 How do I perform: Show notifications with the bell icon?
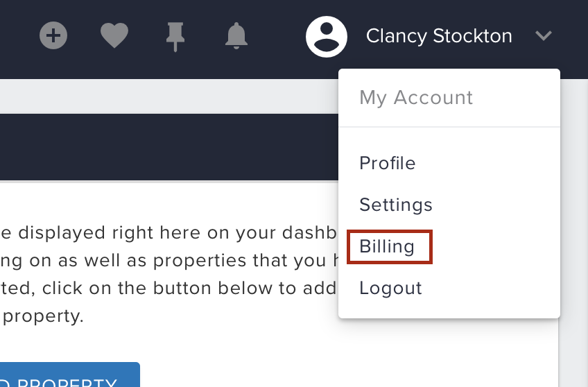pos(236,36)
